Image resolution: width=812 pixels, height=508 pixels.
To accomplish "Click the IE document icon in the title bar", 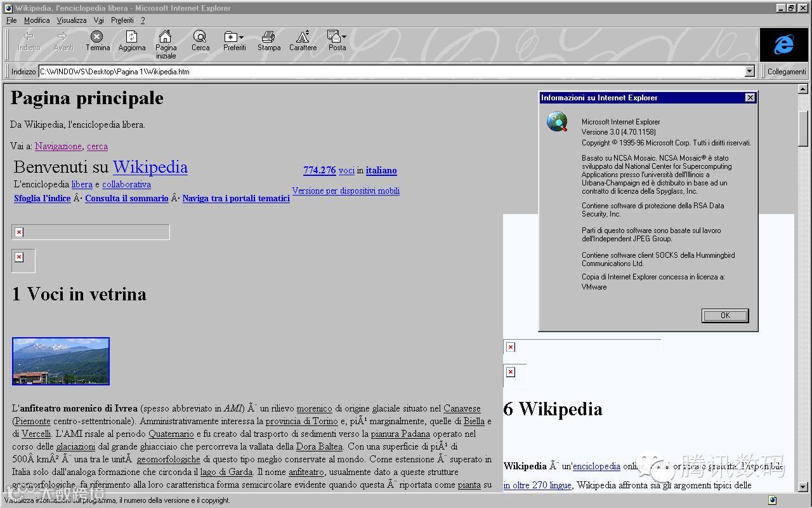I will (x=9, y=8).
